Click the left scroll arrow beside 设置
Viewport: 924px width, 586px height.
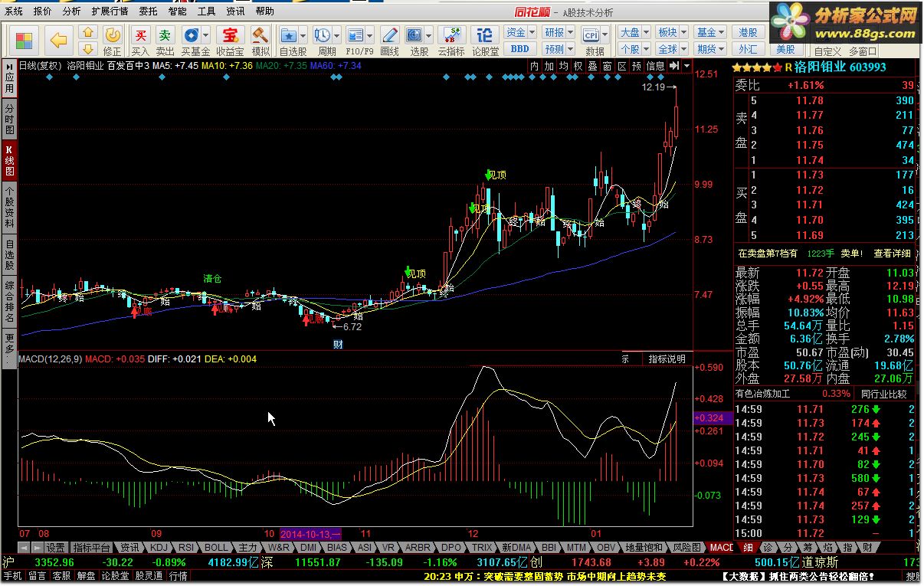coord(24,548)
